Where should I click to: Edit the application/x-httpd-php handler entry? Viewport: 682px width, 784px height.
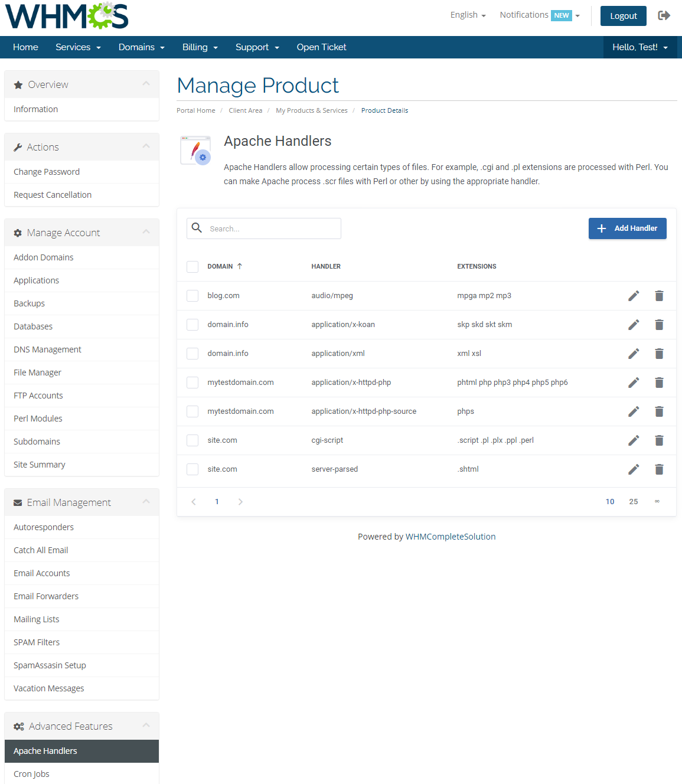click(633, 382)
